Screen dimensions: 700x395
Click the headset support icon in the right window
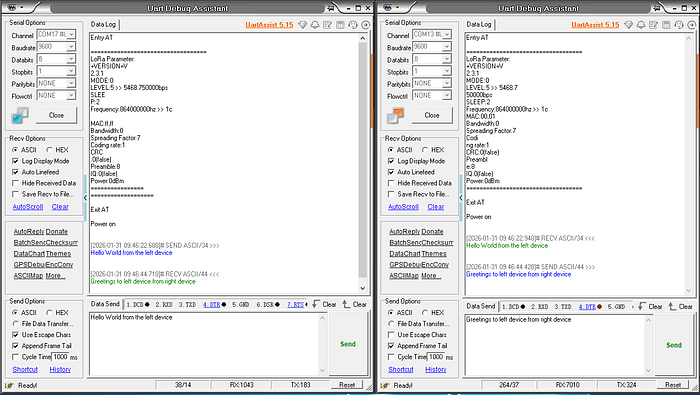click(679, 25)
